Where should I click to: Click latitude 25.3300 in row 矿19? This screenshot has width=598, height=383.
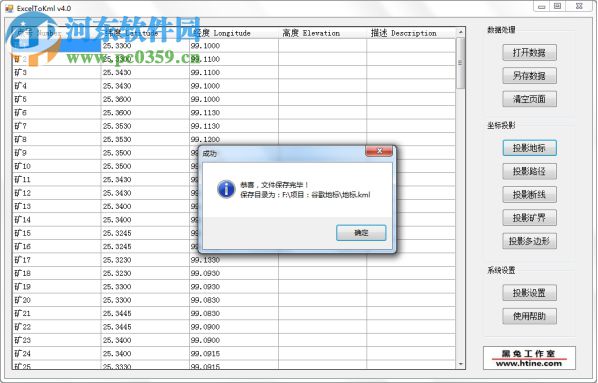[117, 286]
